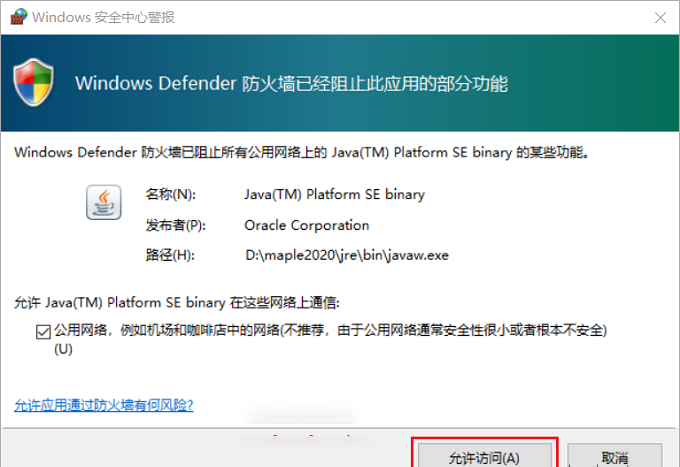The height and width of the screenshot is (467, 680).
Task: Select publisher text Oracle Corporation
Action: 307,225
